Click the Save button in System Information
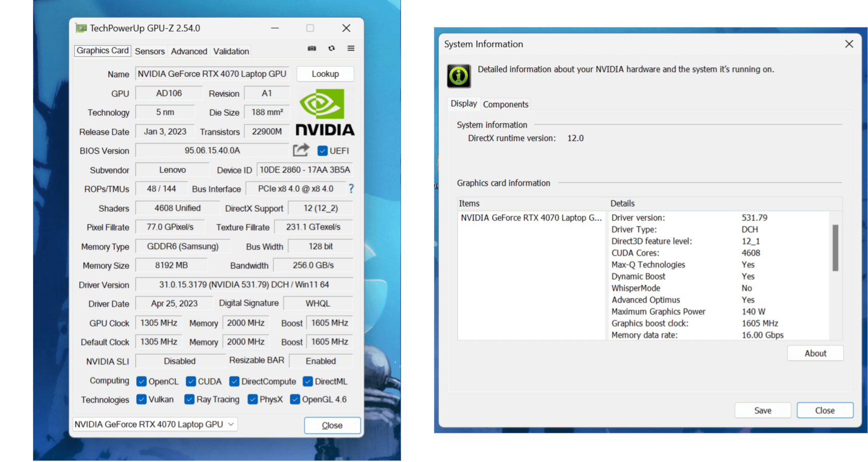 pyautogui.click(x=762, y=410)
